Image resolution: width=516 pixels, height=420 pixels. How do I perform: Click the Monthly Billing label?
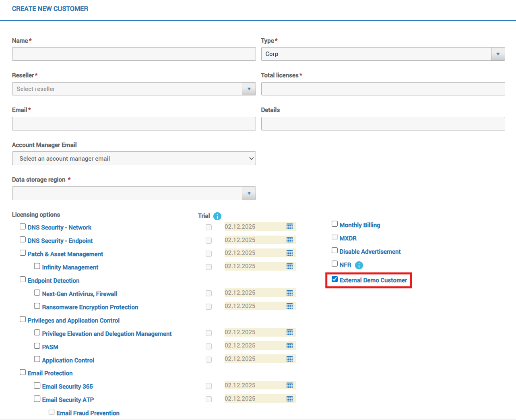tap(360, 225)
